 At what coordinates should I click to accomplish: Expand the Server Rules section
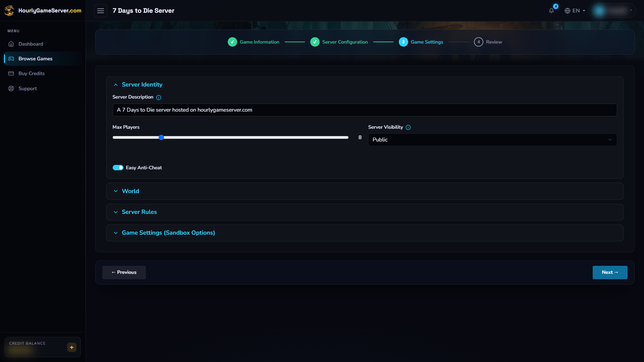pyautogui.click(x=365, y=212)
